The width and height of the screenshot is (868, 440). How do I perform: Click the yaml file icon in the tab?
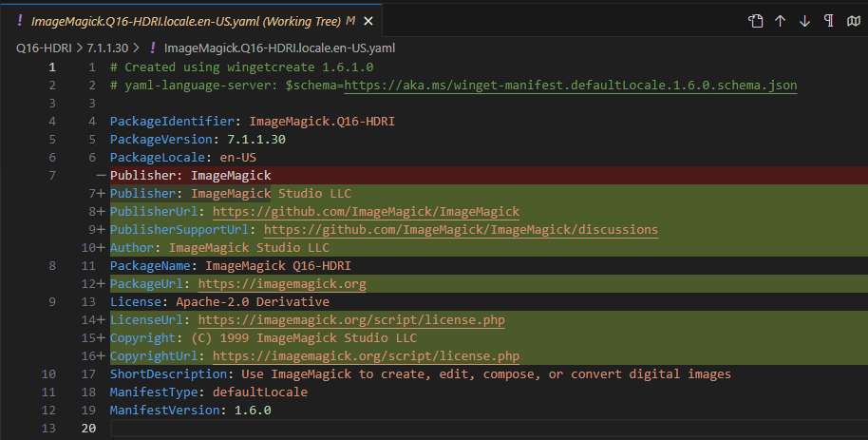pos(20,21)
